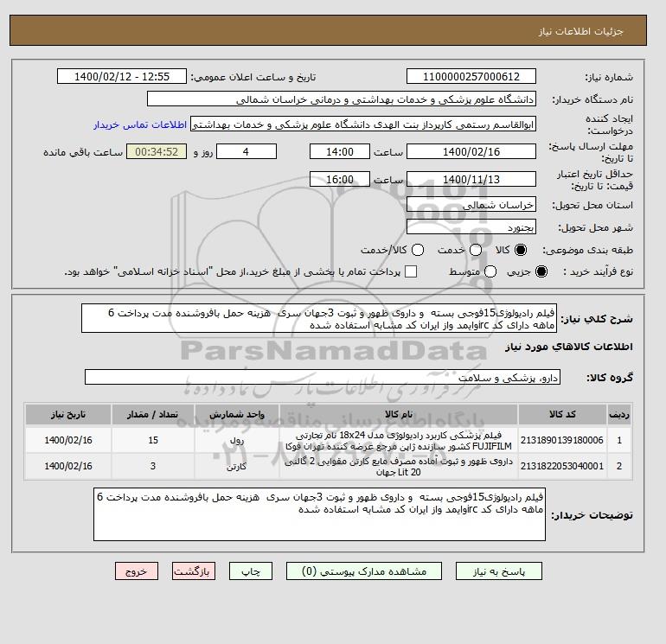Click the چاپ print button
This screenshot has width=666, height=644.
[x=251, y=571]
